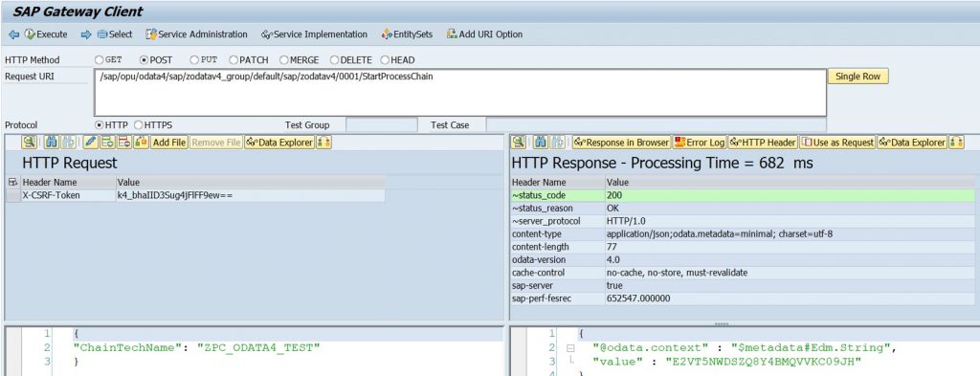Click the back arrow icon before Execute
Screen dimensions: 980x376
[13, 34]
